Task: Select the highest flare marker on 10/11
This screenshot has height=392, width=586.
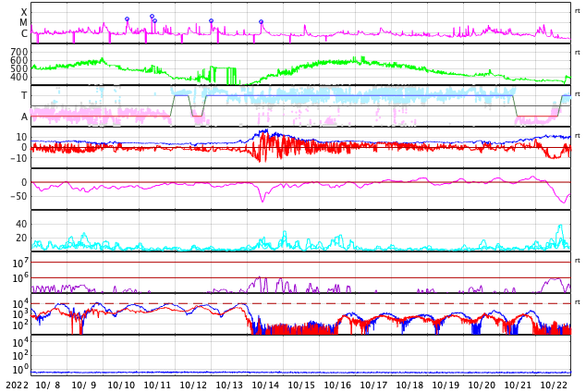Action: (152, 16)
